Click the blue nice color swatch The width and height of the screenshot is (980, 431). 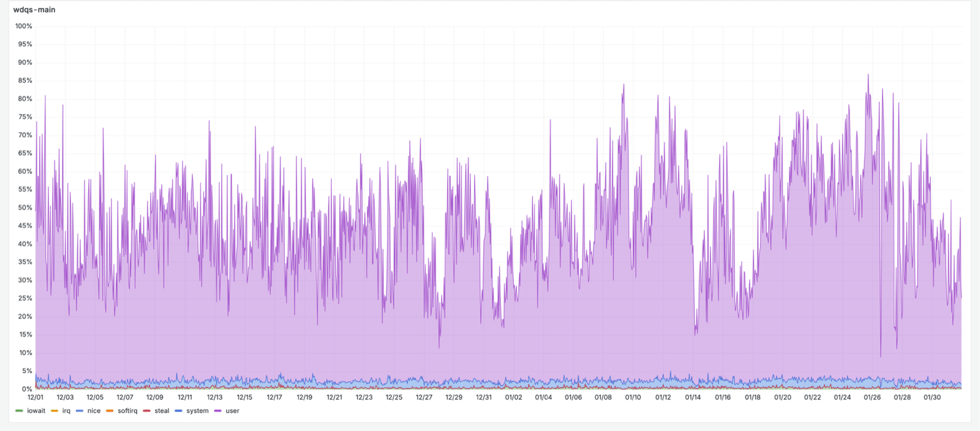(80, 411)
